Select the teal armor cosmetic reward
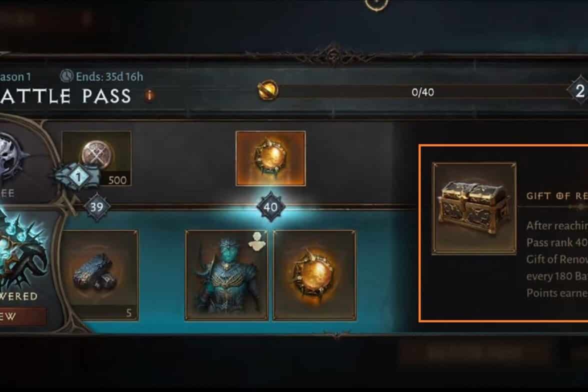The width and height of the screenshot is (588, 392). pyautogui.click(x=226, y=275)
